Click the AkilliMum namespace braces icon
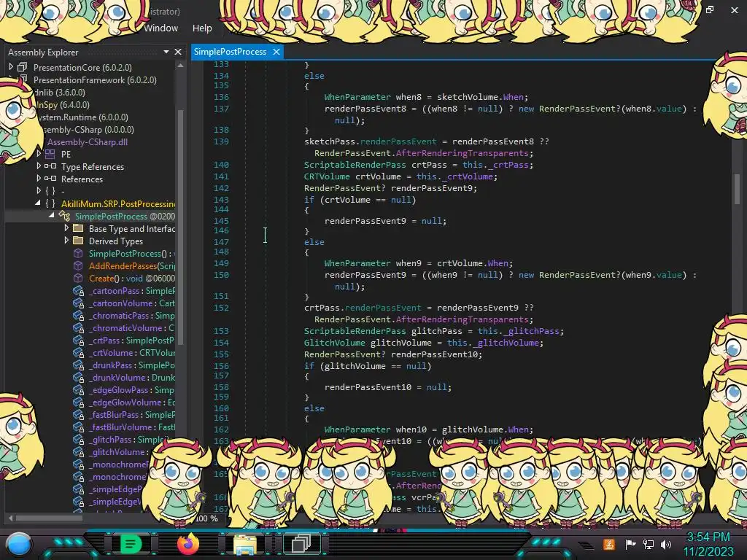Image resolution: width=747 pixels, height=560 pixels. point(50,203)
